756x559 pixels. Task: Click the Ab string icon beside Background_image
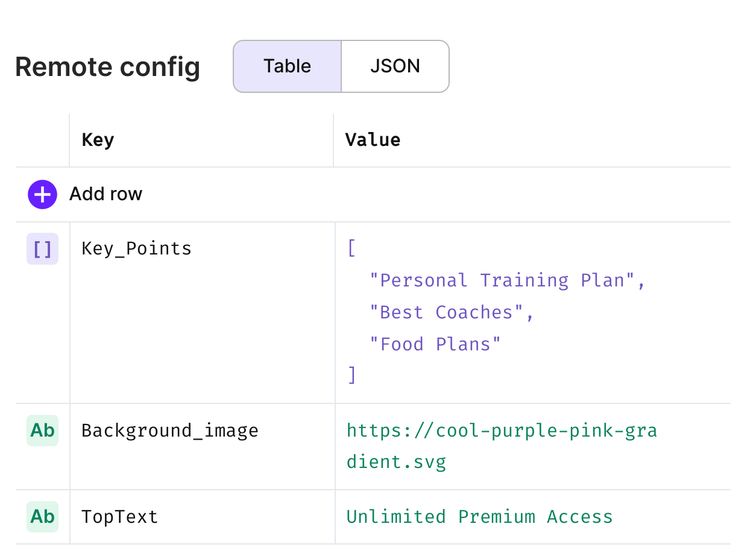click(42, 431)
